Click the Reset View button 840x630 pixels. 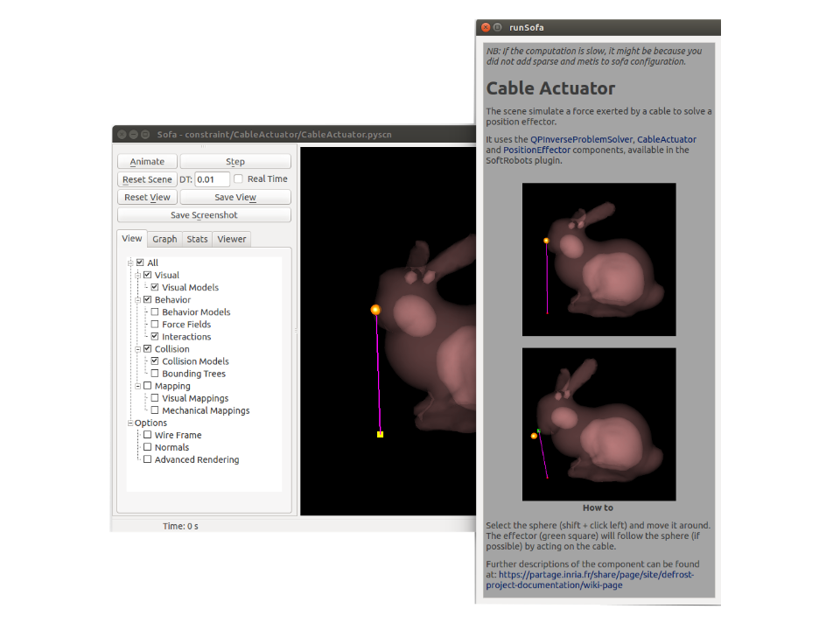147,197
